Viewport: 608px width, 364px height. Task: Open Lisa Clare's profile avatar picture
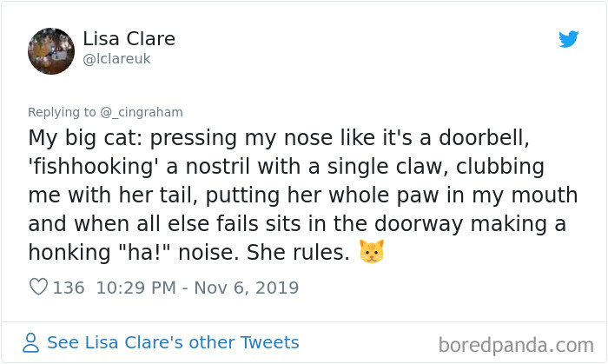(50, 50)
